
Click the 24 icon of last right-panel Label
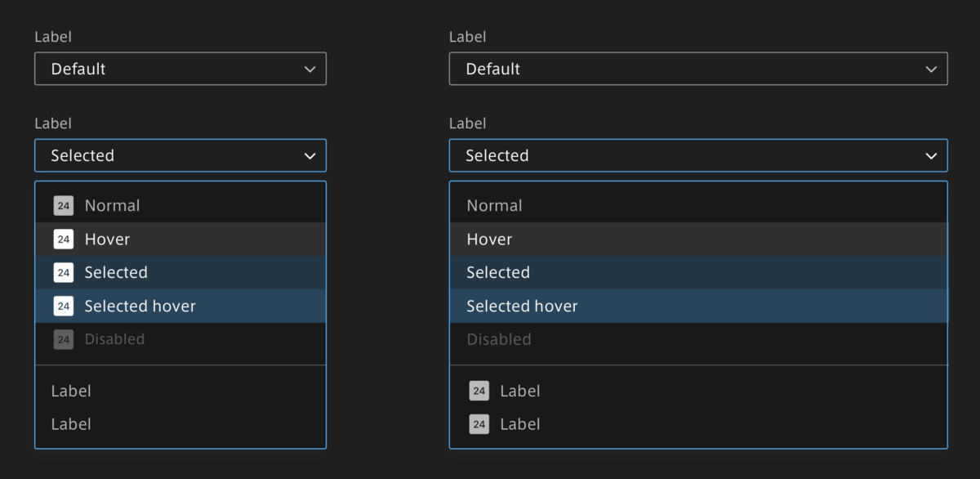[479, 425]
